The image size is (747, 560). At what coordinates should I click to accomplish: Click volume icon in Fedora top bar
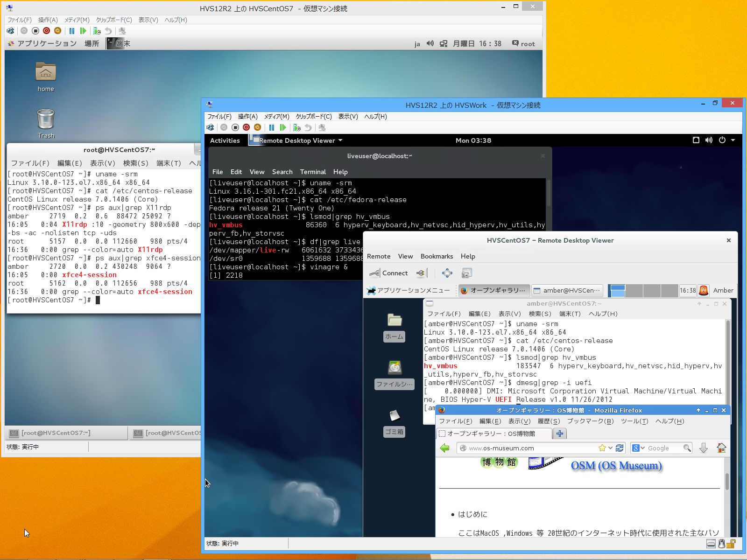tap(709, 140)
